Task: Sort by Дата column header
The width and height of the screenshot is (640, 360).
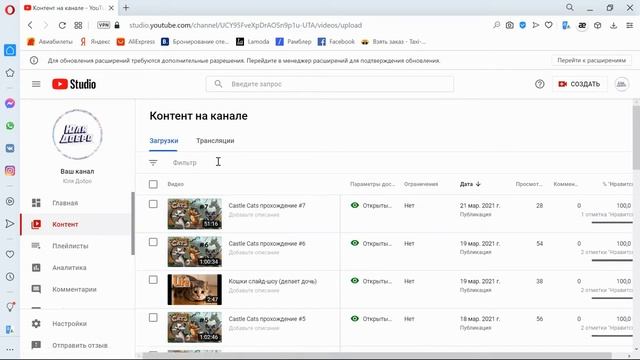Action: pos(470,184)
